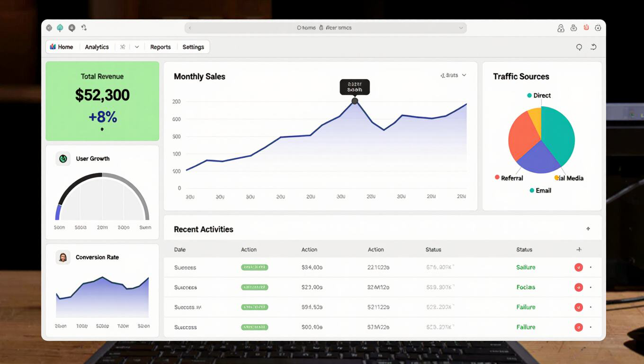Click the Date column header
This screenshot has height=364, width=644.
pyautogui.click(x=180, y=249)
